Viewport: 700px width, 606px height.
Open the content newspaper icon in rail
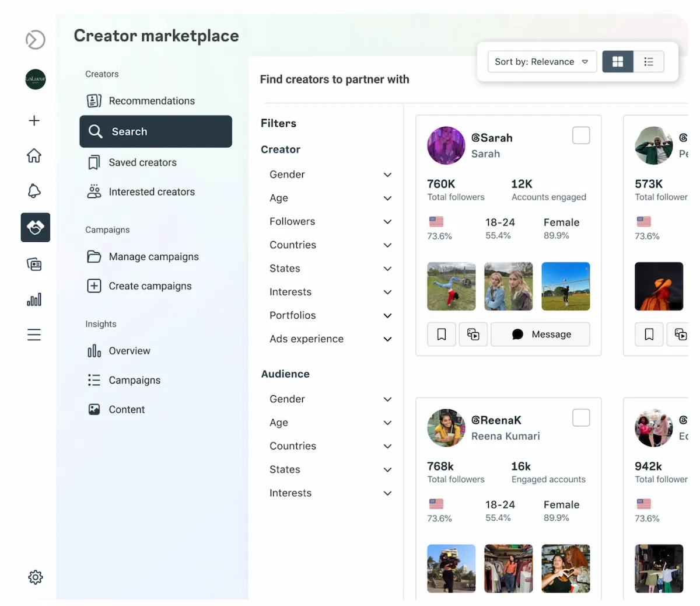34,264
